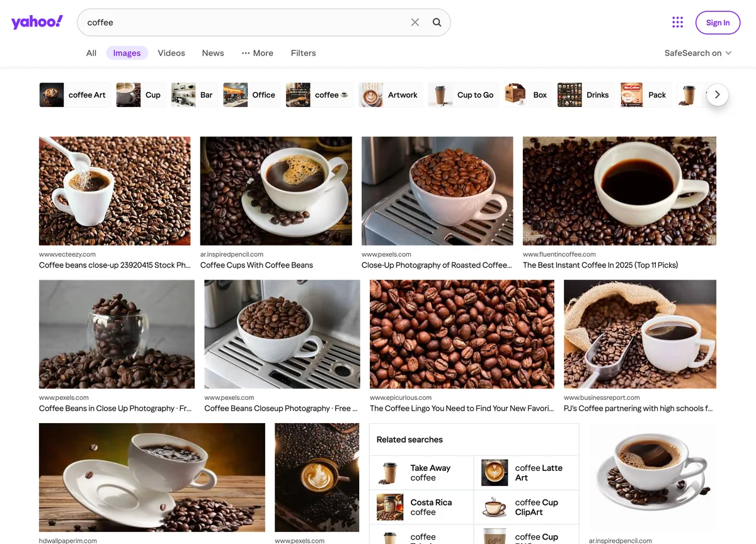
Task: Choose the Drinks suggestion chip
Action: [x=586, y=95]
